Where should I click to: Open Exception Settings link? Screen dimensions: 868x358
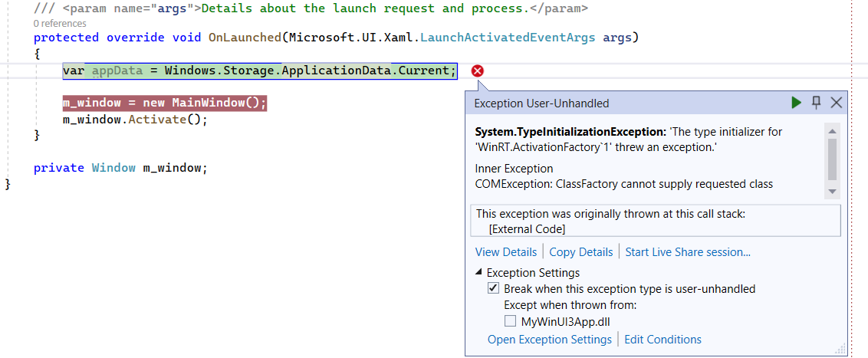(x=549, y=339)
